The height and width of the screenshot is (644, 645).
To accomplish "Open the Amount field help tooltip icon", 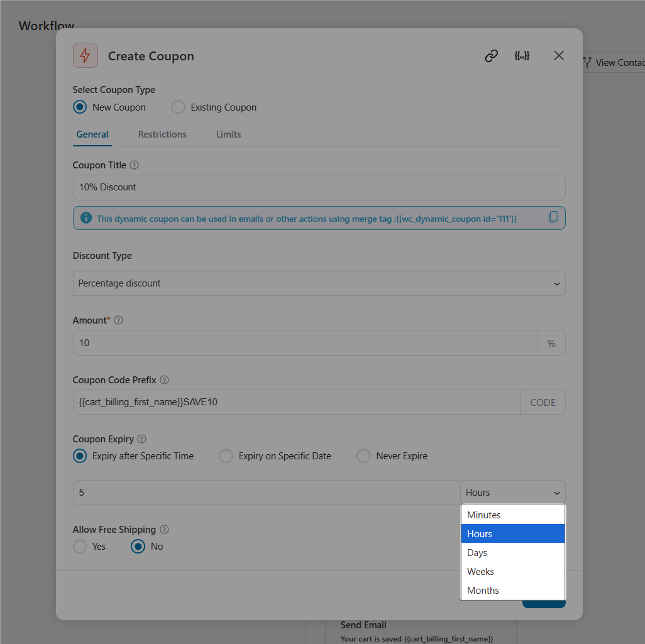I will tap(118, 320).
